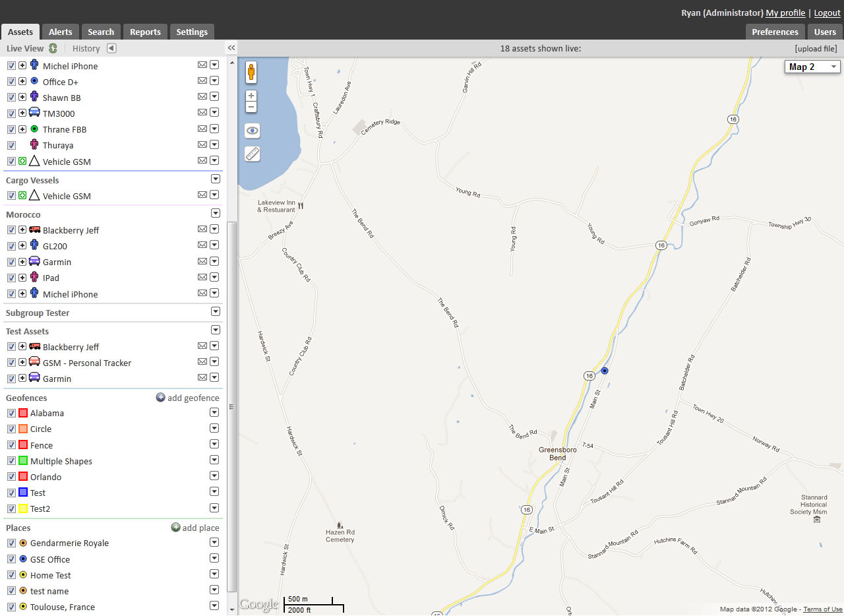The width and height of the screenshot is (844, 616).
Task: Open the dropdown menu for the Garmin asset
Action: (x=214, y=261)
